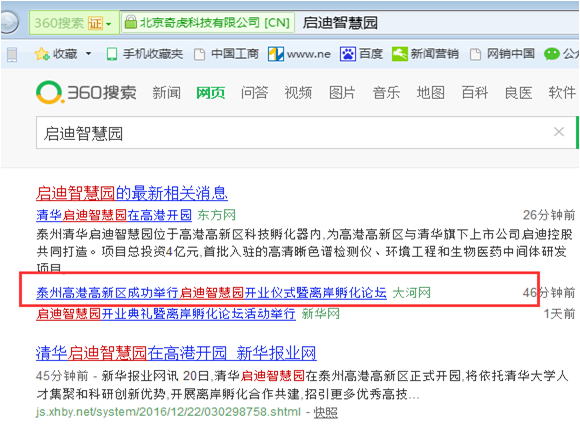Open the 360搜索 certificate dropdown arrow

[108, 24]
